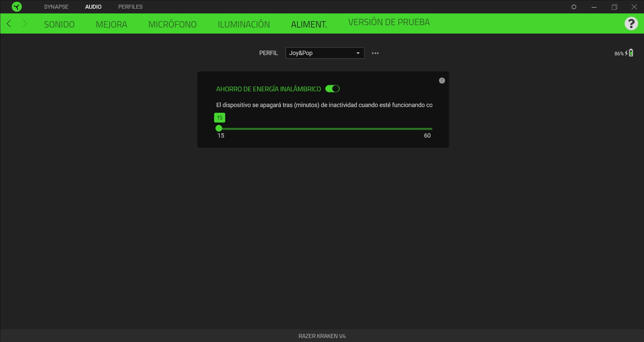Click the Razer Kraken V4 device label
Viewport: 644px width, 342px height.
322,336
